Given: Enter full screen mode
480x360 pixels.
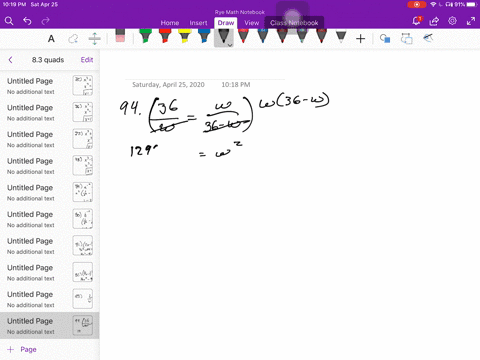Looking at the screenshot, I should pos(471,21).
